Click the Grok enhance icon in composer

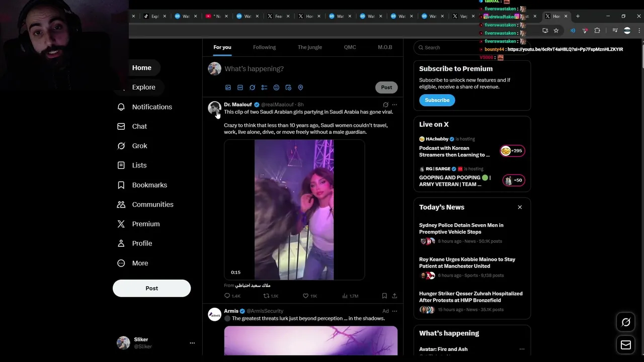tap(252, 87)
